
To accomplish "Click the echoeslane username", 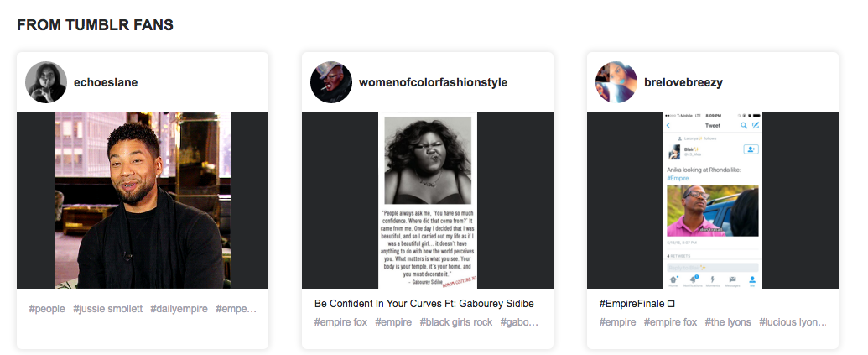I will [x=106, y=82].
